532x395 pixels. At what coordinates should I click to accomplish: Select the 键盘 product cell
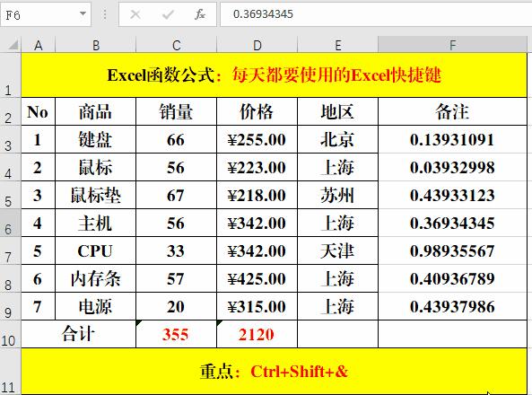(x=95, y=139)
